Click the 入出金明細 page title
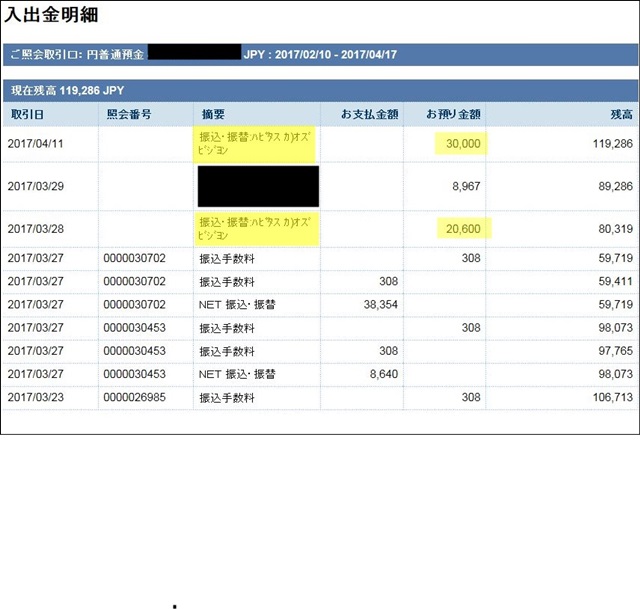Viewport: 640px width, 609px height. [x=51, y=15]
